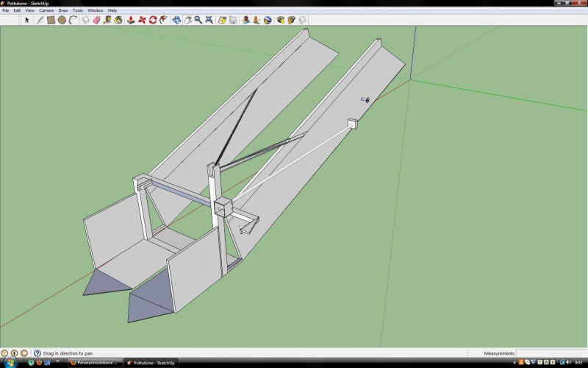Choose the Zoom magnifier tool
This screenshot has width=588, height=368.
tap(198, 20)
